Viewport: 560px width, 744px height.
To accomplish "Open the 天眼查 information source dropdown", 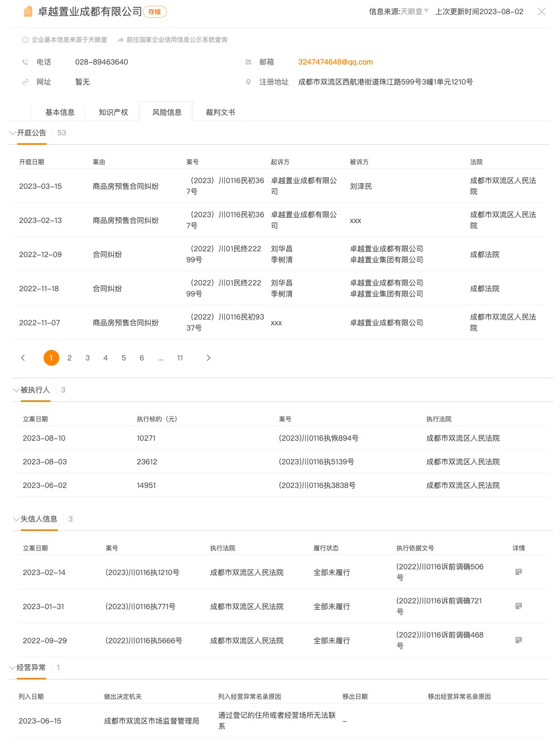I will [x=415, y=12].
